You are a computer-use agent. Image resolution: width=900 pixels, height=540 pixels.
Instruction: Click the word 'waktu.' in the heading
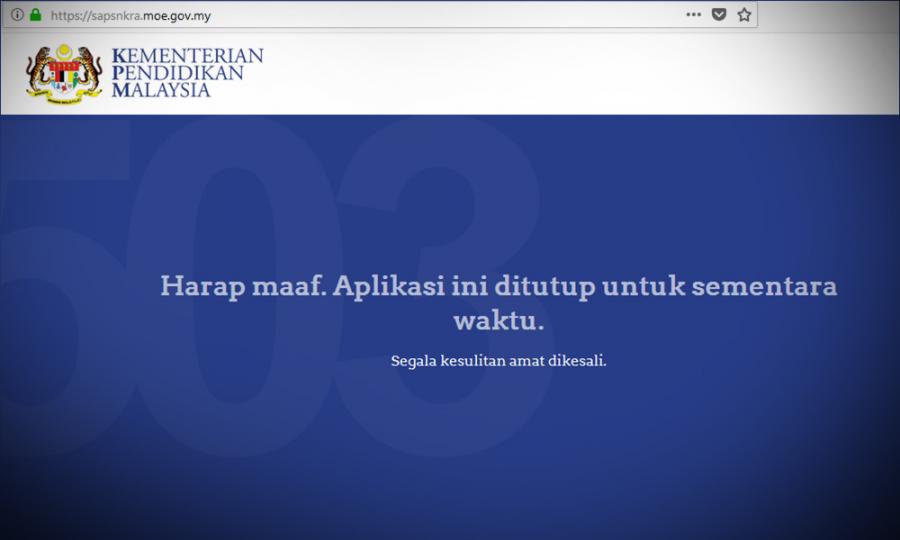point(498,322)
